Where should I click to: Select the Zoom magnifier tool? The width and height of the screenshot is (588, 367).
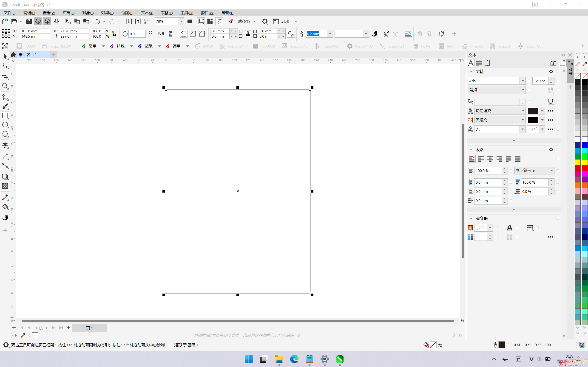pos(5,86)
